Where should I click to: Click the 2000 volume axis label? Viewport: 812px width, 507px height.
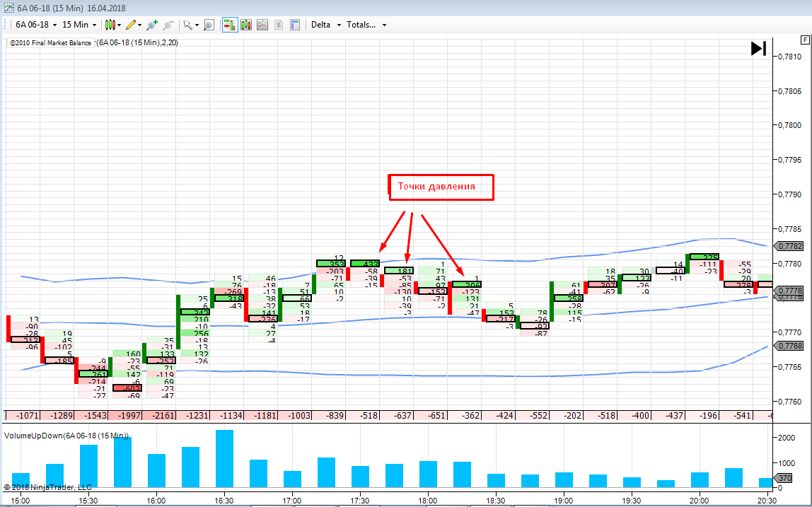coord(786,438)
